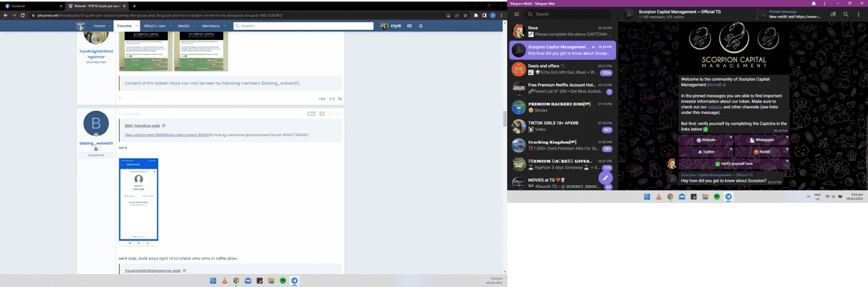Click the Reddit inline button
The height and width of the screenshot is (287, 868).
pos(762,152)
